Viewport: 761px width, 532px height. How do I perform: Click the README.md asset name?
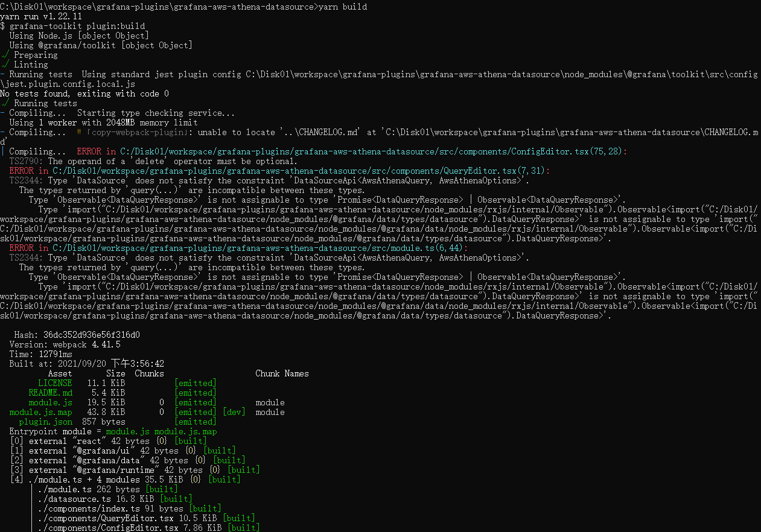50,393
